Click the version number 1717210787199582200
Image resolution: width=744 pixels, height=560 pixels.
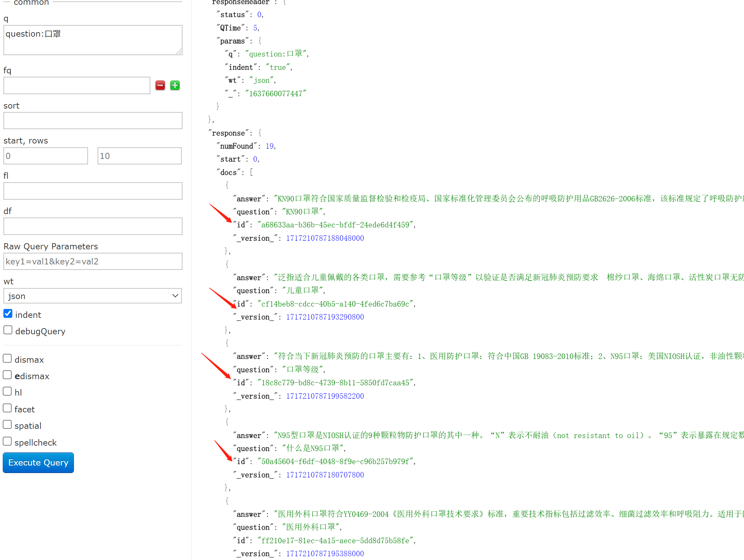[325, 396]
